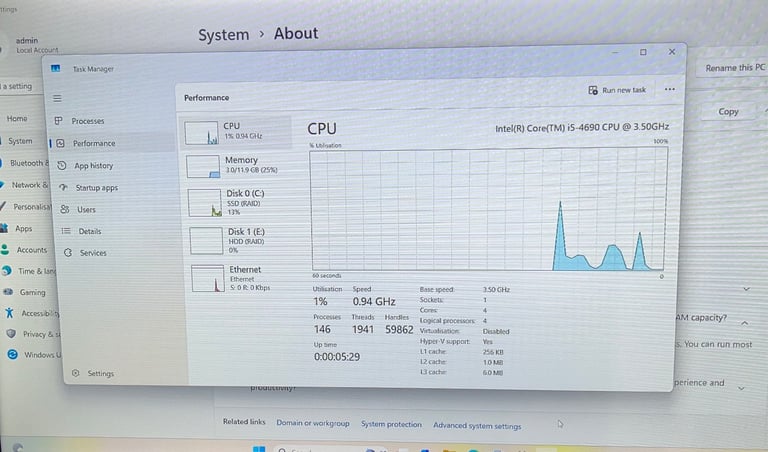Open Accounts in Settings sidebar

point(31,250)
